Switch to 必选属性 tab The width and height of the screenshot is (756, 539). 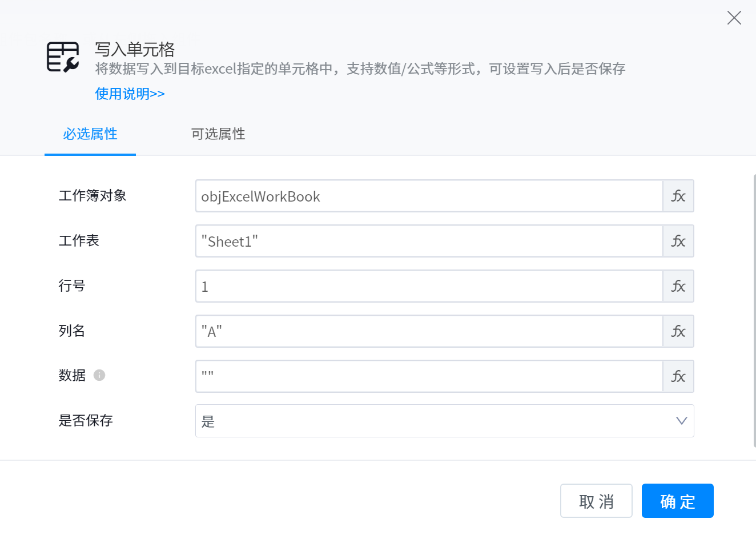click(90, 134)
